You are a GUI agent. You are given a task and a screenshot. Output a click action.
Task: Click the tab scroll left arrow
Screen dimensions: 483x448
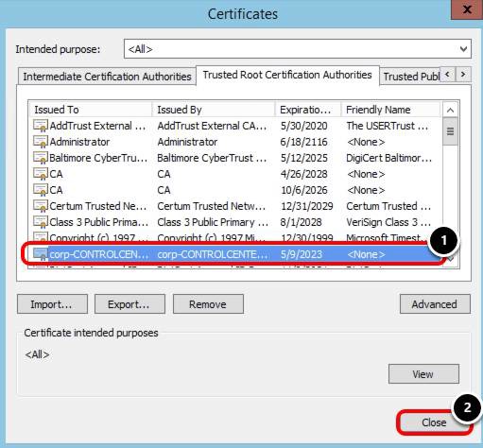[x=447, y=75]
